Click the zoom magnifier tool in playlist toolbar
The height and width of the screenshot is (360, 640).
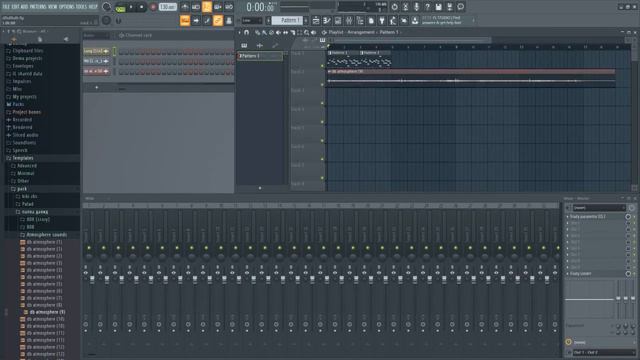[307, 32]
